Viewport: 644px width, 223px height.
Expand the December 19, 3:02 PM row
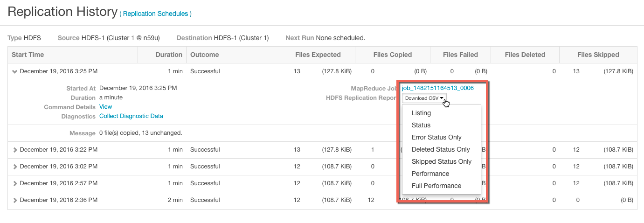15,167
